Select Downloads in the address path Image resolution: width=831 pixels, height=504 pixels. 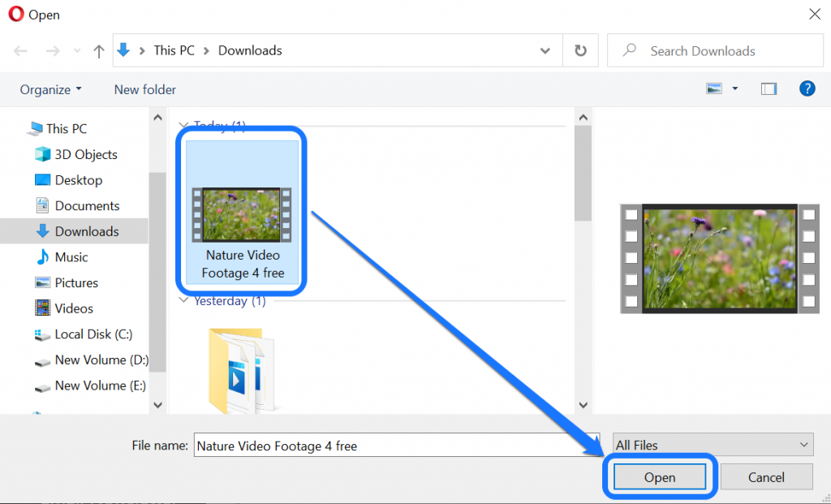click(x=250, y=50)
